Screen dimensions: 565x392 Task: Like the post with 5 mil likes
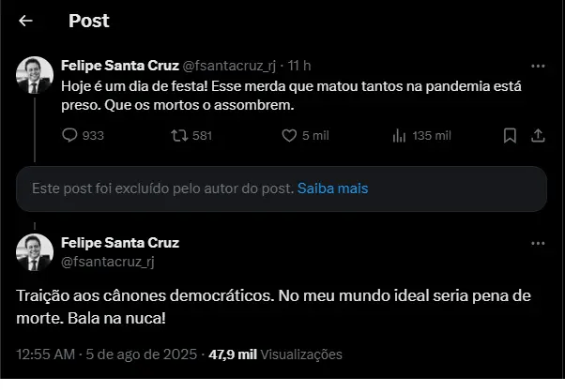click(x=290, y=135)
